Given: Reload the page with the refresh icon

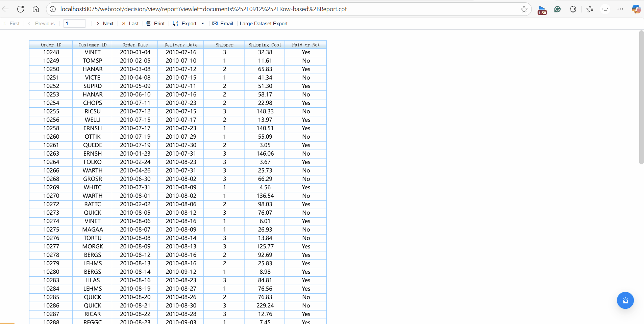Looking at the screenshot, I should 21,9.
